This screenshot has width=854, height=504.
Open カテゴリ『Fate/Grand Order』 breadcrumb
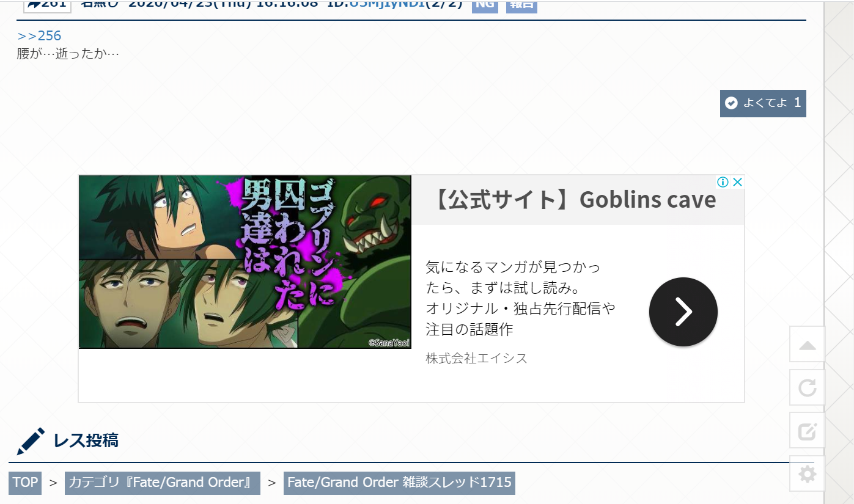(x=163, y=483)
